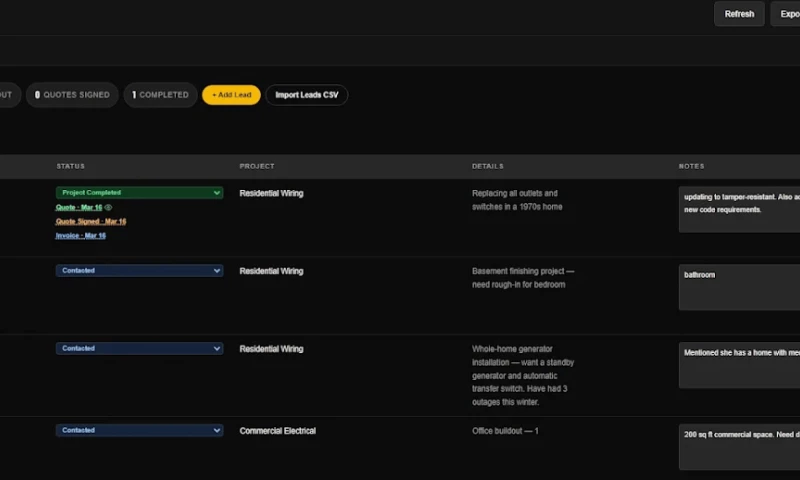Click Residential Wiring in the generator row
800x480 pixels.
(x=271, y=349)
